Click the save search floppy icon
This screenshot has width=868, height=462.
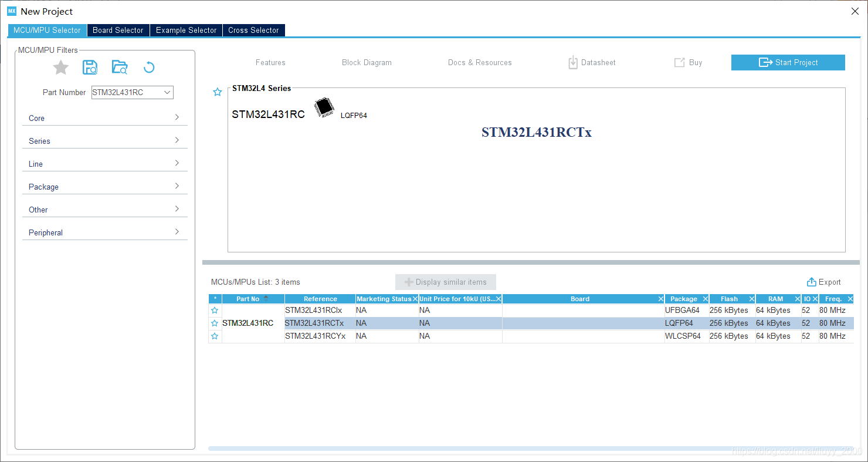tap(90, 68)
